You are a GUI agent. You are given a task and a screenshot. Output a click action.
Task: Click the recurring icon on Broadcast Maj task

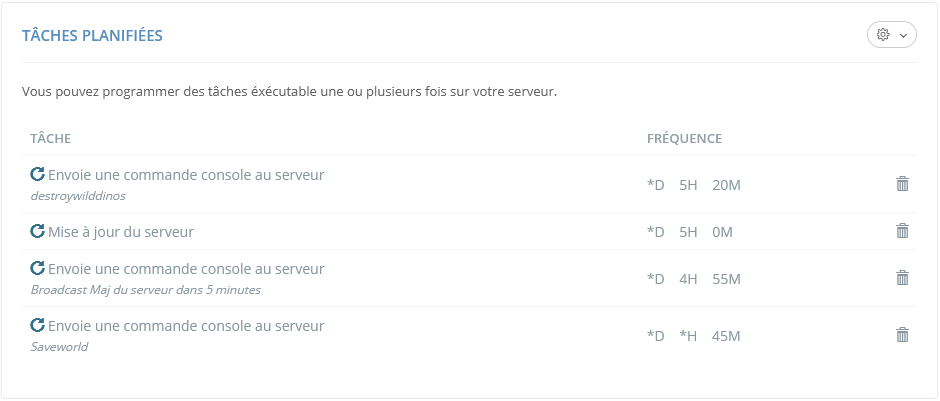(x=38, y=268)
